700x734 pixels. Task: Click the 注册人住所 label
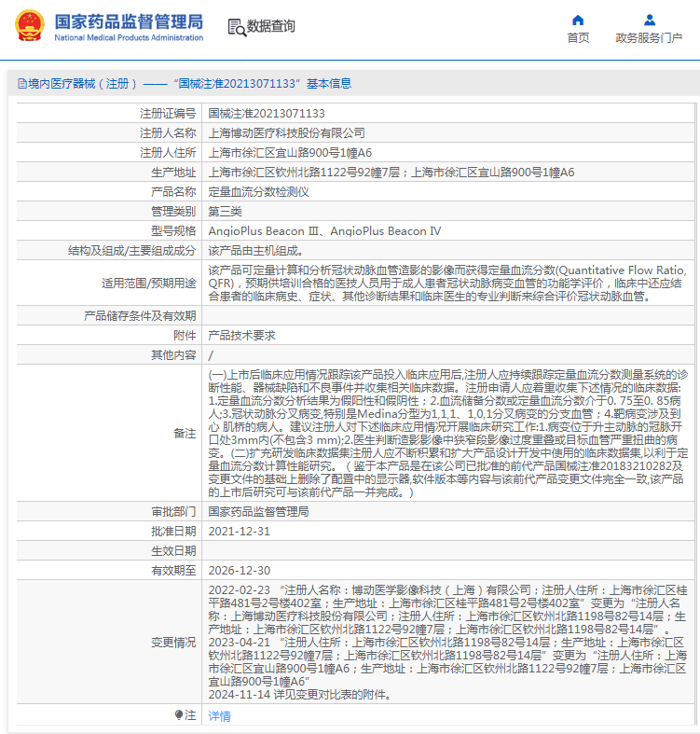click(168, 153)
